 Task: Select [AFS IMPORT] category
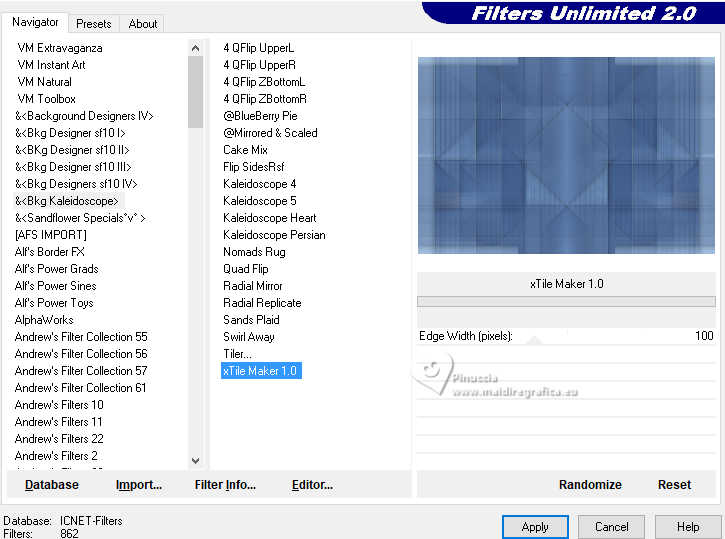(x=51, y=235)
